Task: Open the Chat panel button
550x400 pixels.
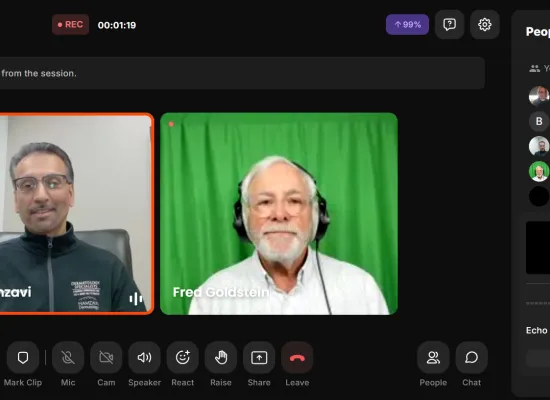Action: (x=471, y=358)
